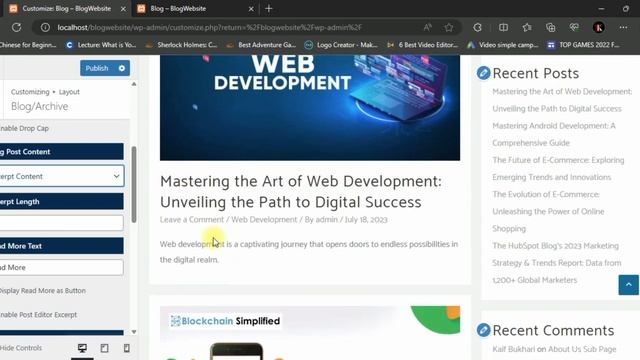Close the Customize: Blog tab

tap(123, 9)
